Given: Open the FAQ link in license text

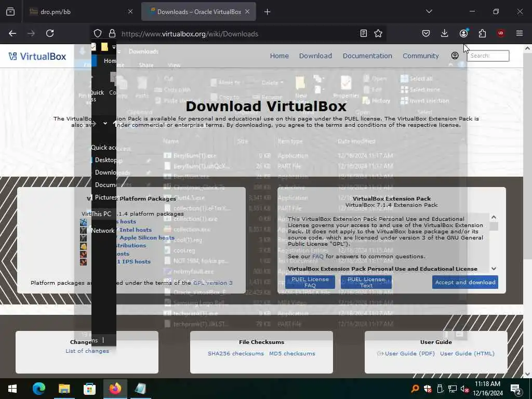Looking at the screenshot, I should pos(317,256).
